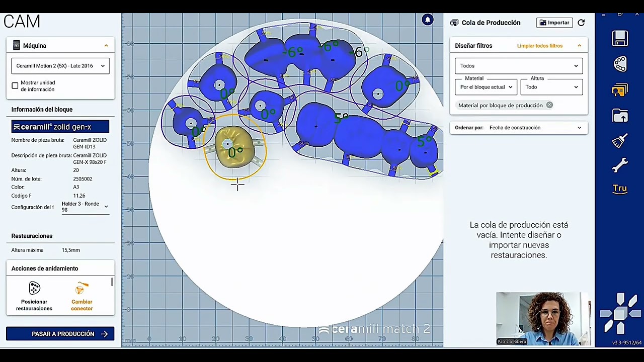Open the Material Por el bloque actual dropdown

click(x=486, y=87)
